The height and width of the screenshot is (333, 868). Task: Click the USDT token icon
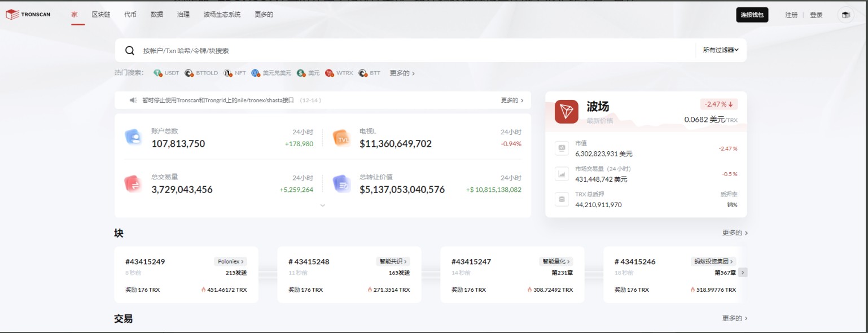tap(157, 73)
